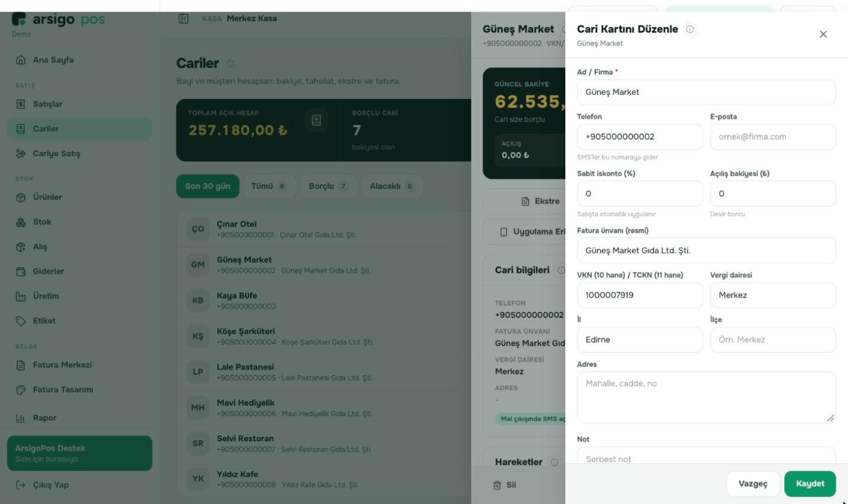Image resolution: width=848 pixels, height=504 pixels.
Task: Click the Ana Sayfa home icon
Action: 21,60
